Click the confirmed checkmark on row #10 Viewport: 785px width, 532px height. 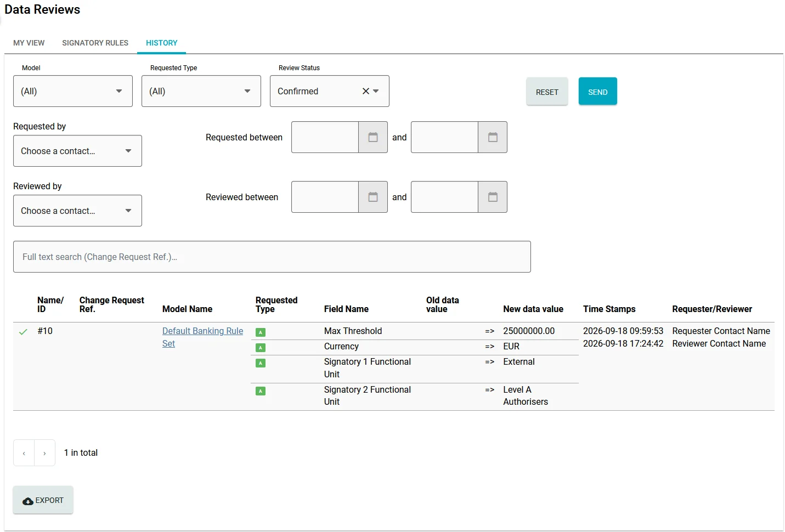pyautogui.click(x=23, y=332)
